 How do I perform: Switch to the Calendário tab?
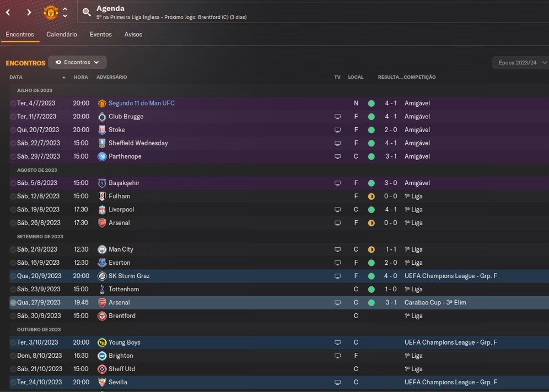coord(61,34)
